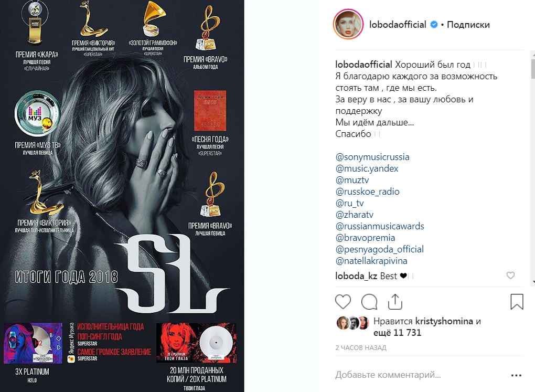This screenshot has width=535, height=392.
Task: Open comments with the speech bubble icon
Action: 369,302
